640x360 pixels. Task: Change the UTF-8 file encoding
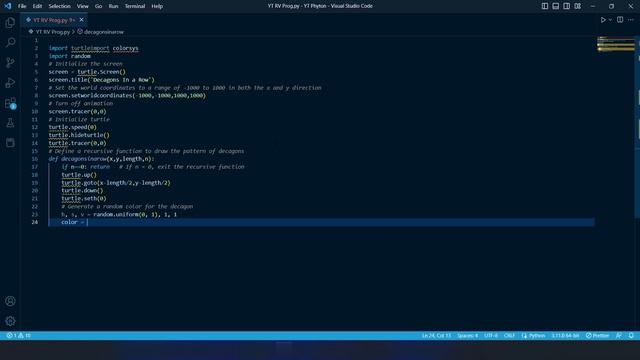click(491, 336)
